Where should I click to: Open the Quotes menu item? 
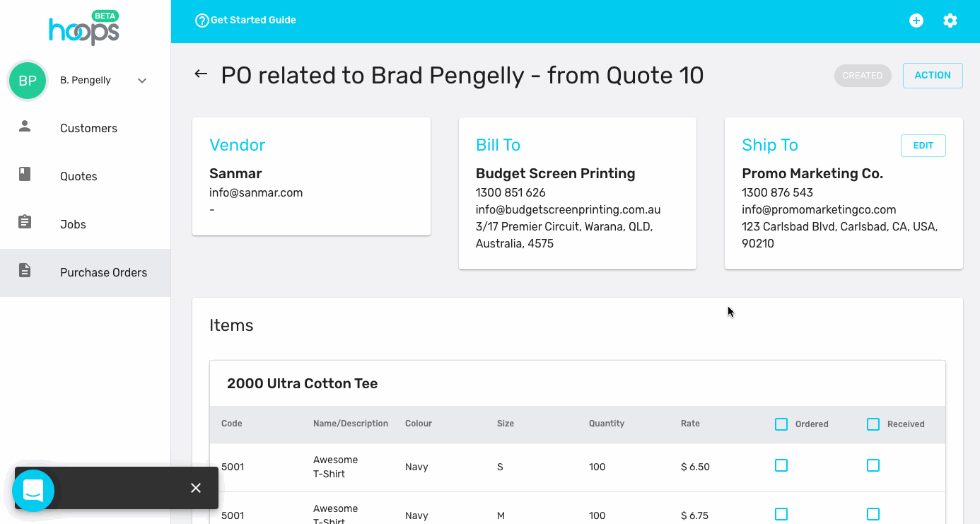pos(85,177)
